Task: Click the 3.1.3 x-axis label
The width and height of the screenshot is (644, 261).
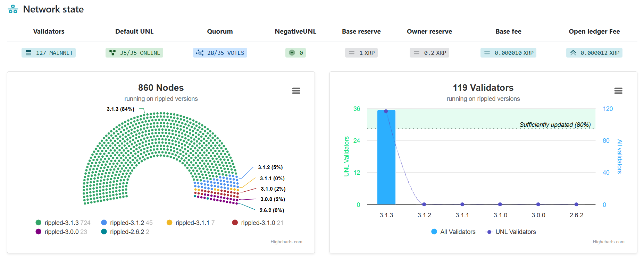Action: tap(386, 215)
